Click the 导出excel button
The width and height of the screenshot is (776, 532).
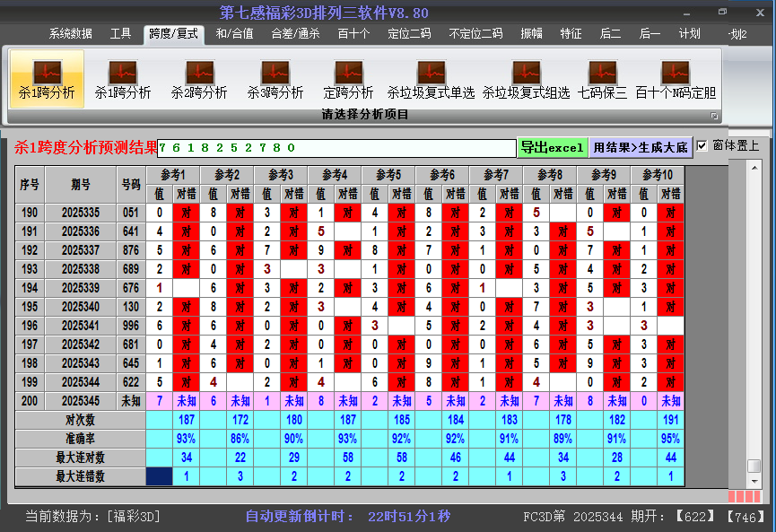point(553,147)
